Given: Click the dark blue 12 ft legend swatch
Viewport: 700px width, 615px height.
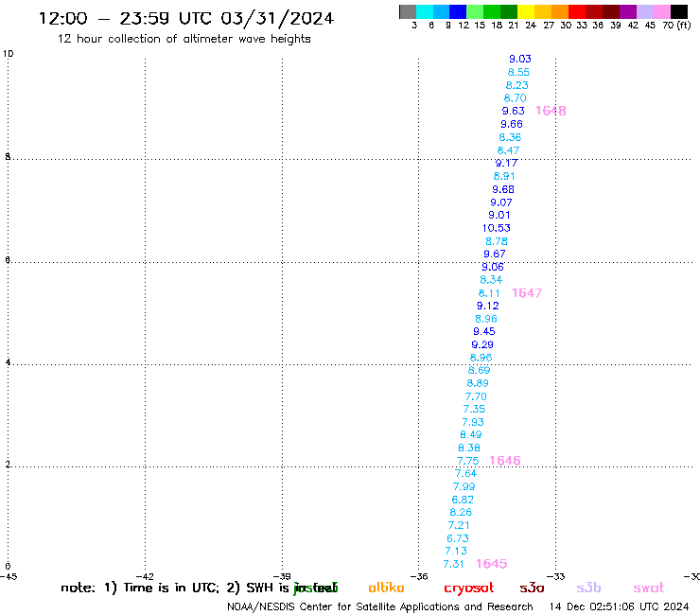Looking at the screenshot, I should [458, 11].
